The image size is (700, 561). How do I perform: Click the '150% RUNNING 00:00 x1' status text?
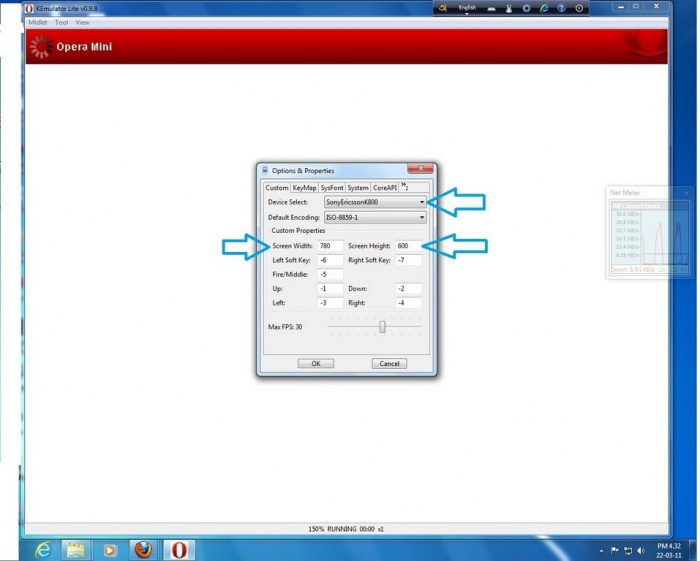(346, 529)
